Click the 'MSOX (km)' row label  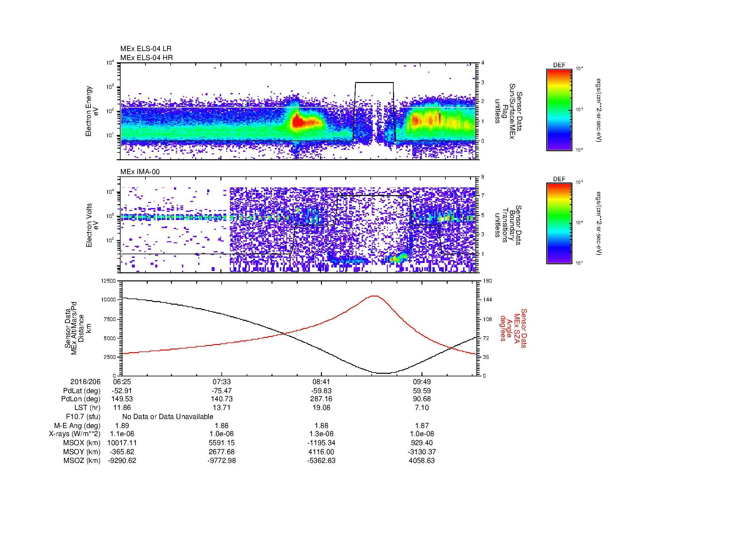click(x=82, y=443)
